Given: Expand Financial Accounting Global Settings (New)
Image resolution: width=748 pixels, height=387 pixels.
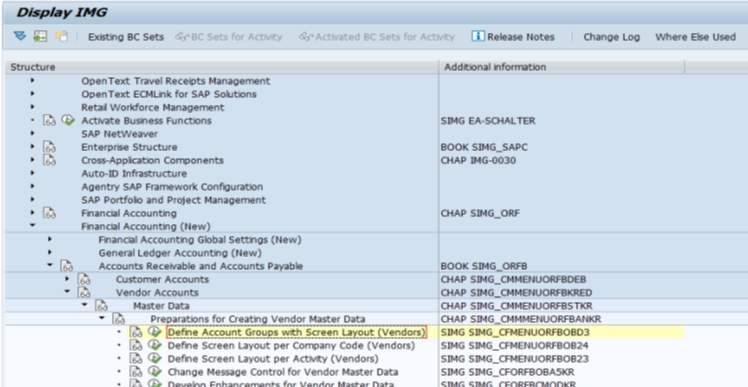Looking at the screenshot, I should coord(50,239).
